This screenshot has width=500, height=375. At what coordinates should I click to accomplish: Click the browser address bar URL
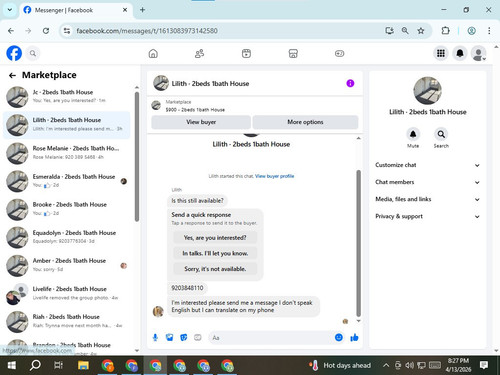(147, 31)
